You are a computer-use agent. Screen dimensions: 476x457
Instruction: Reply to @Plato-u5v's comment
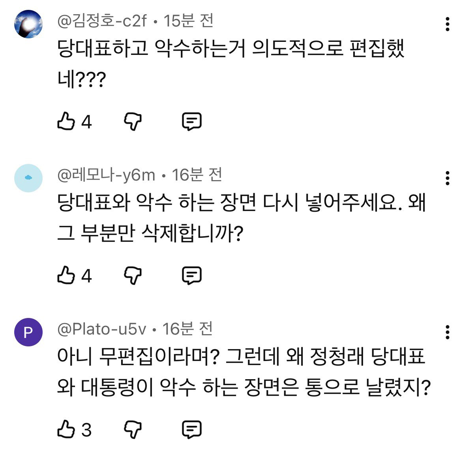[192, 429]
